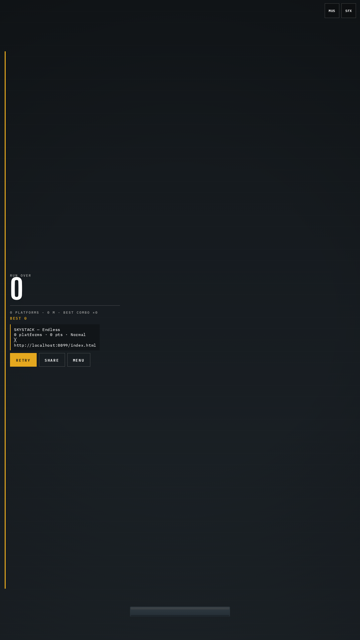This screenshot has width=360, height=640.
Task: Toggle music with the MUS button
Action: (x=331, y=11)
